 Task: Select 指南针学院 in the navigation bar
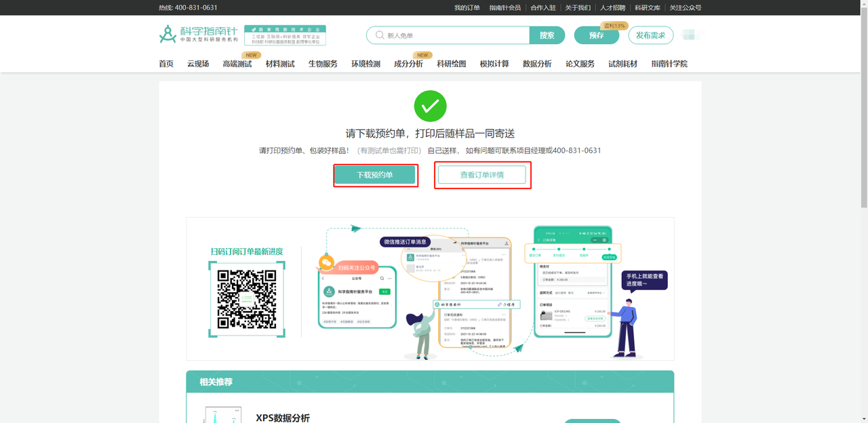click(669, 63)
